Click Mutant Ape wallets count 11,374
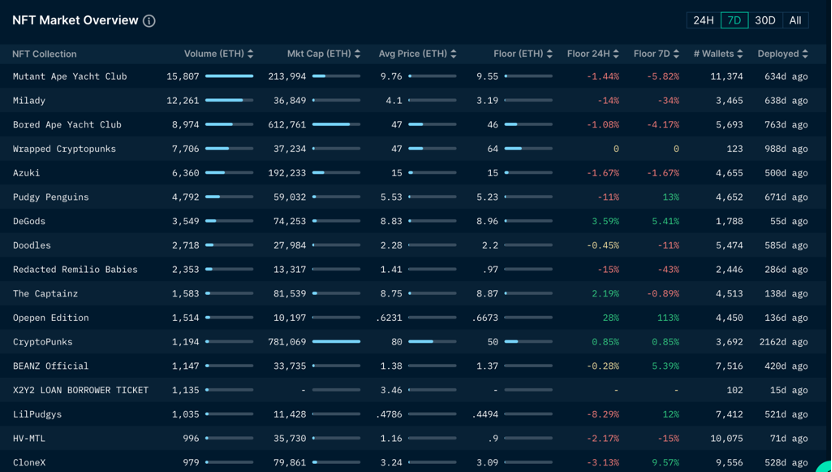832x472 pixels. pos(727,76)
